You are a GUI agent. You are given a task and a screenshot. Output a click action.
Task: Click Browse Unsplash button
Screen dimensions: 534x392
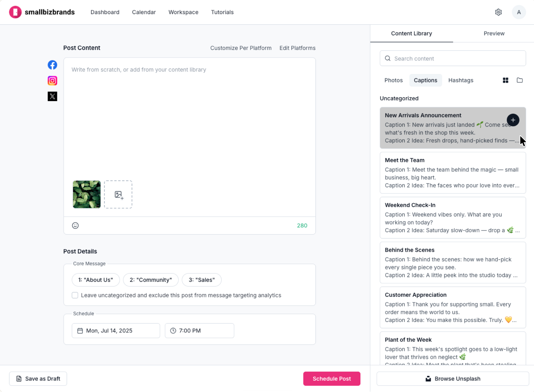click(453, 379)
